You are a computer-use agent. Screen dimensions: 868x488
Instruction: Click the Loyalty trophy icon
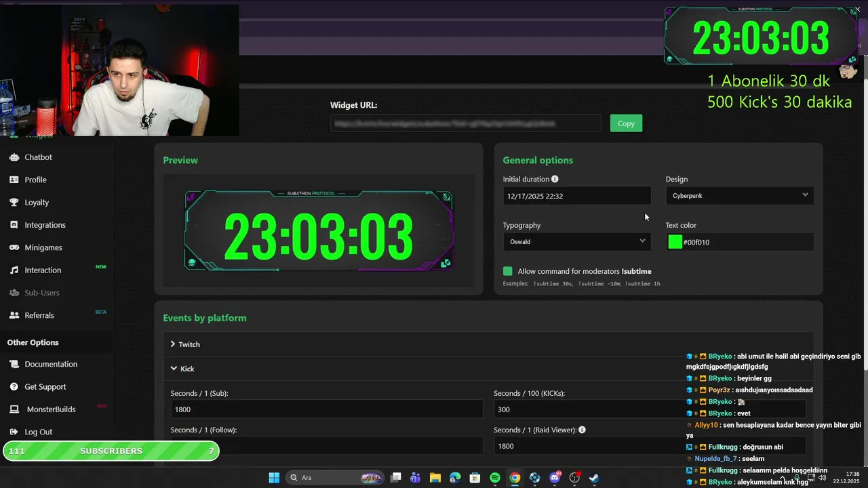pos(14,202)
